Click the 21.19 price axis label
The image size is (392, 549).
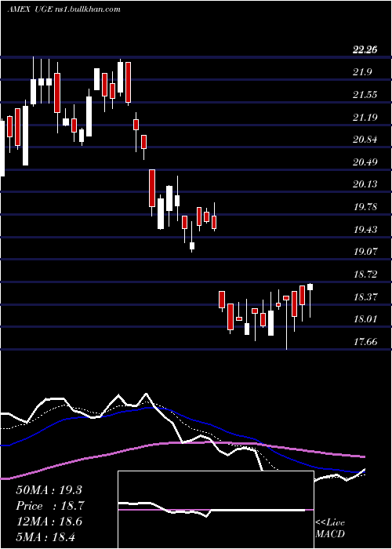pyautogui.click(x=365, y=118)
